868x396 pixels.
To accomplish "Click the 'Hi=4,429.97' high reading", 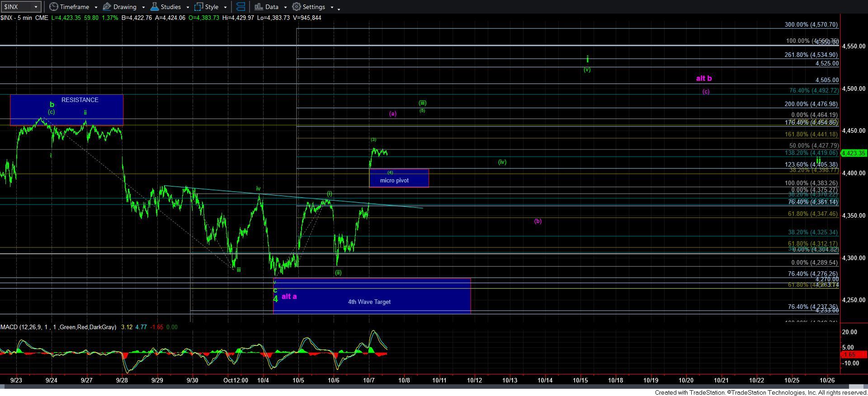I will [238, 18].
